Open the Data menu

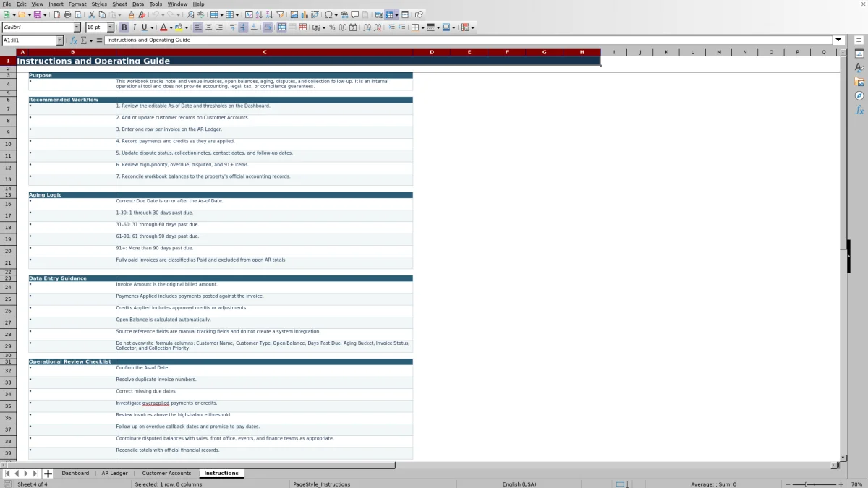(138, 4)
